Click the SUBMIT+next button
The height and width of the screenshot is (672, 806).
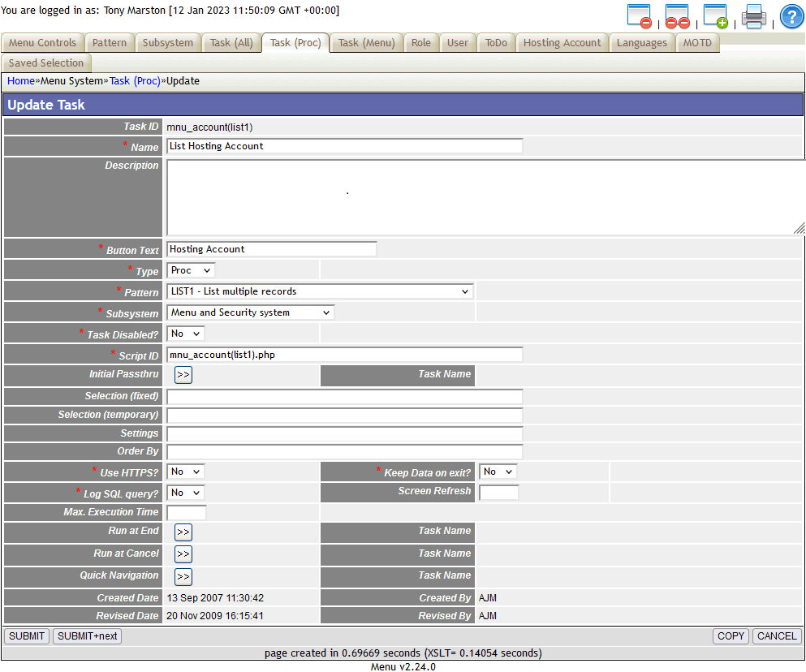coord(87,635)
